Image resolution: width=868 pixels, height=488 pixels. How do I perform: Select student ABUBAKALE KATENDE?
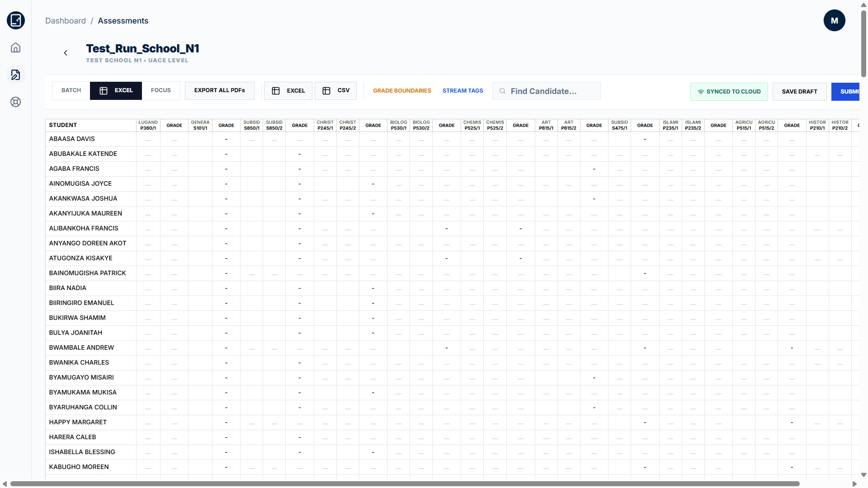coord(83,154)
